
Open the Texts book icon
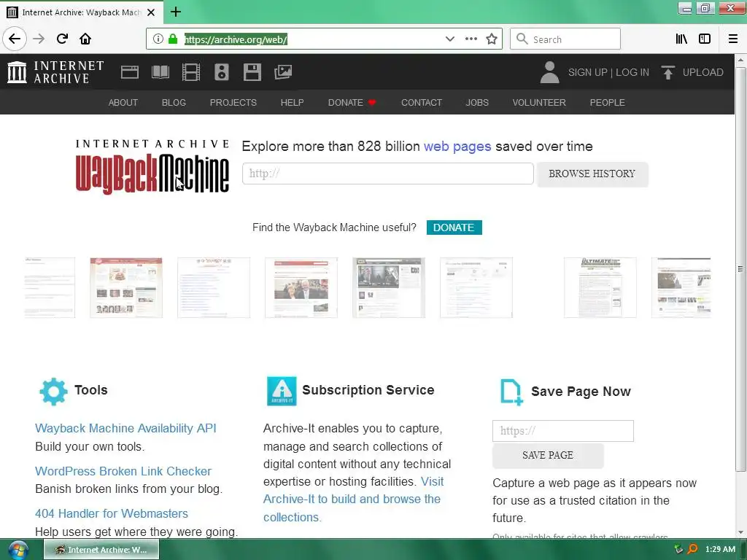(x=160, y=72)
